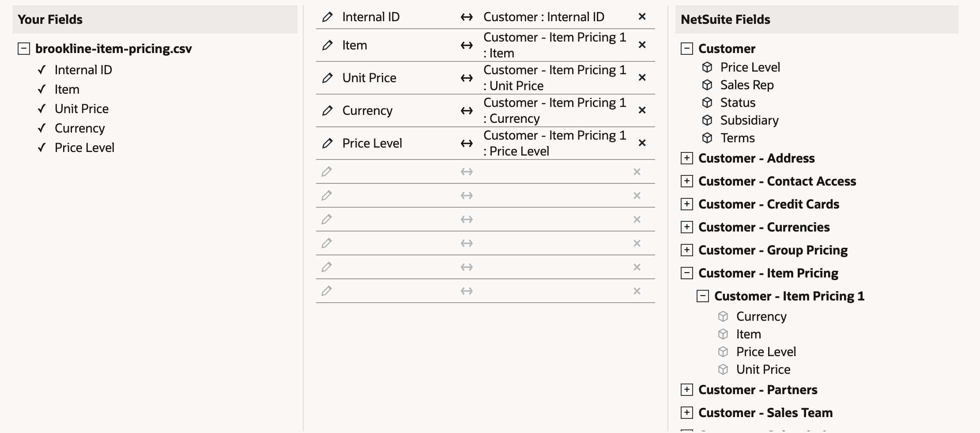The height and width of the screenshot is (433, 980).
Task: Select Price Level in Your Fields list
Action: (x=84, y=148)
